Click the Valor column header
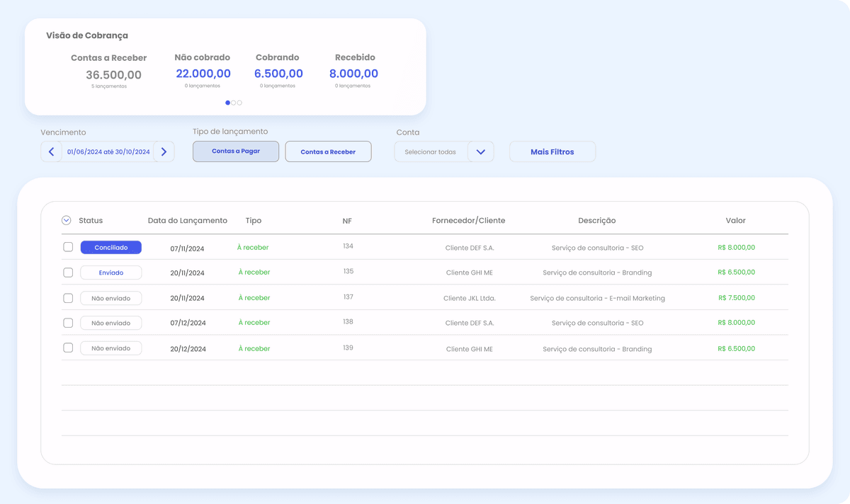 coord(735,220)
